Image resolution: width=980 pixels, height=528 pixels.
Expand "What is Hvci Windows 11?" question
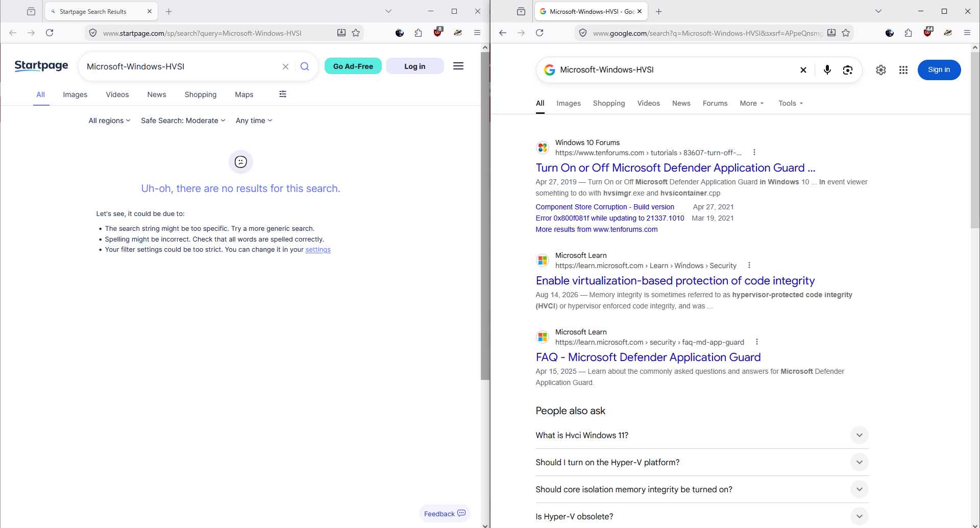click(x=702, y=435)
